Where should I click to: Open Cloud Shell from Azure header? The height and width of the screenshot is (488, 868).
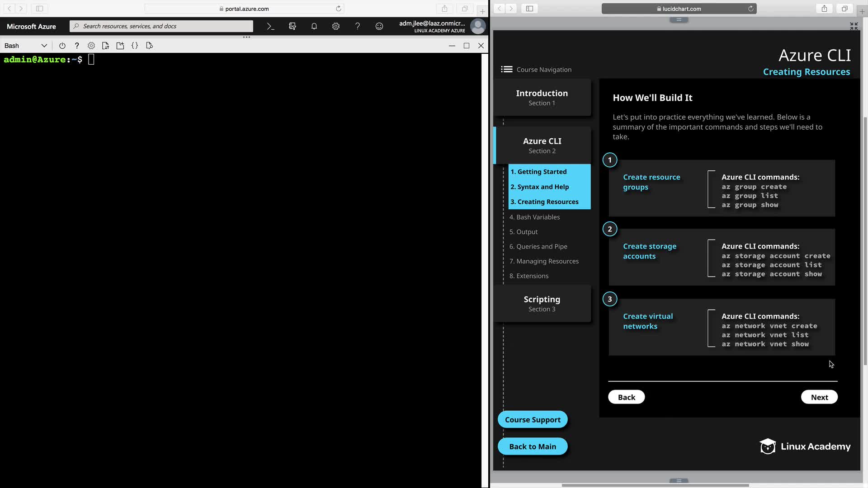(x=270, y=26)
